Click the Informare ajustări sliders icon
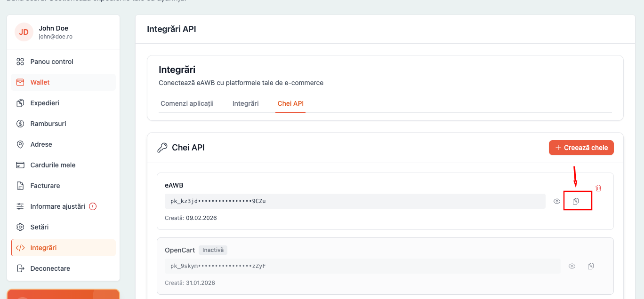Image resolution: width=644 pixels, height=299 pixels. tap(20, 206)
